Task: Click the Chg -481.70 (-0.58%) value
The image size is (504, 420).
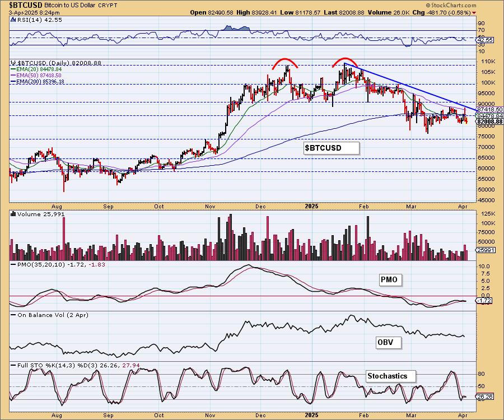Action: (x=442, y=12)
